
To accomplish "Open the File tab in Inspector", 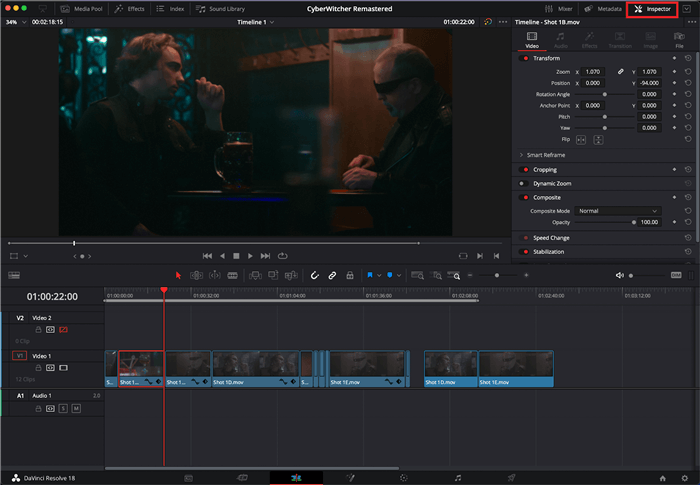I will click(x=679, y=41).
